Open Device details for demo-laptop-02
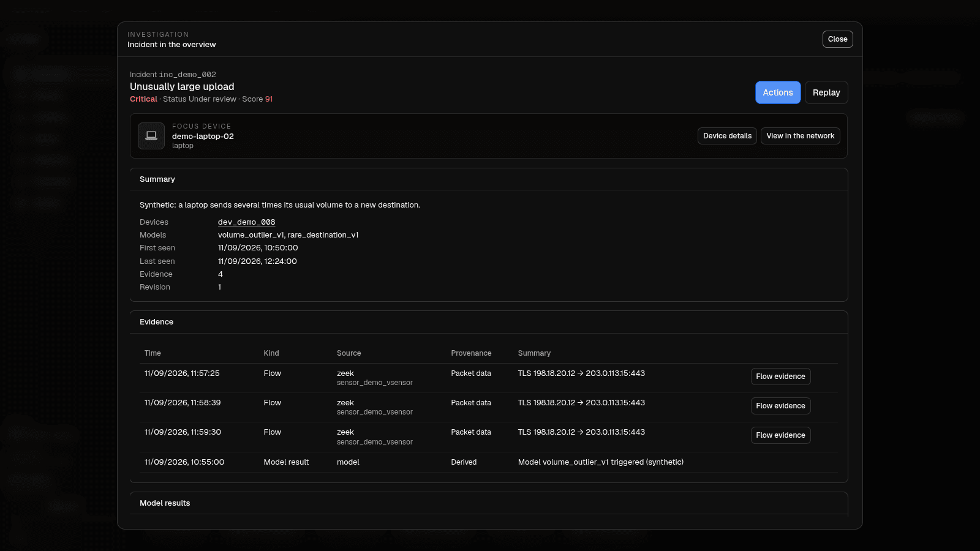 727,136
